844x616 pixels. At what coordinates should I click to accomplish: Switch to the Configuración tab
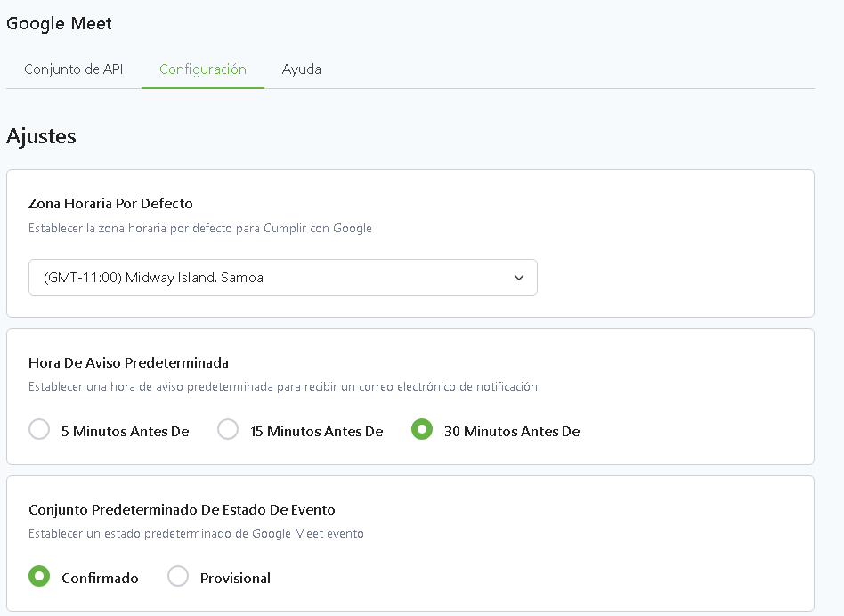coord(203,69)
